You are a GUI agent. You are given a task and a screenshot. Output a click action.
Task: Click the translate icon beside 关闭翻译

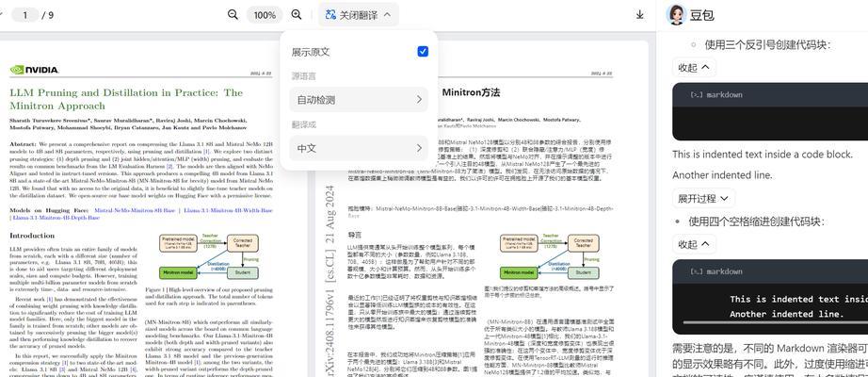click(330, 15)
